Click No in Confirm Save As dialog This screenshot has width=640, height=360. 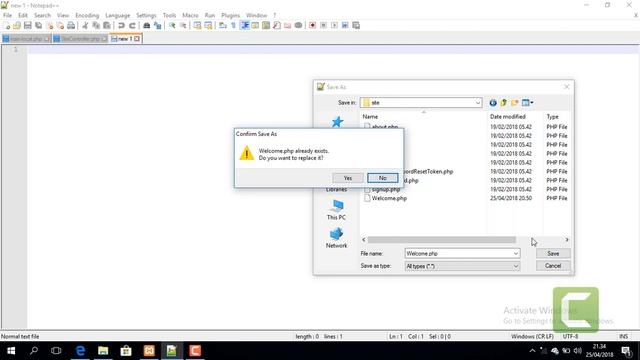point(382,178)
